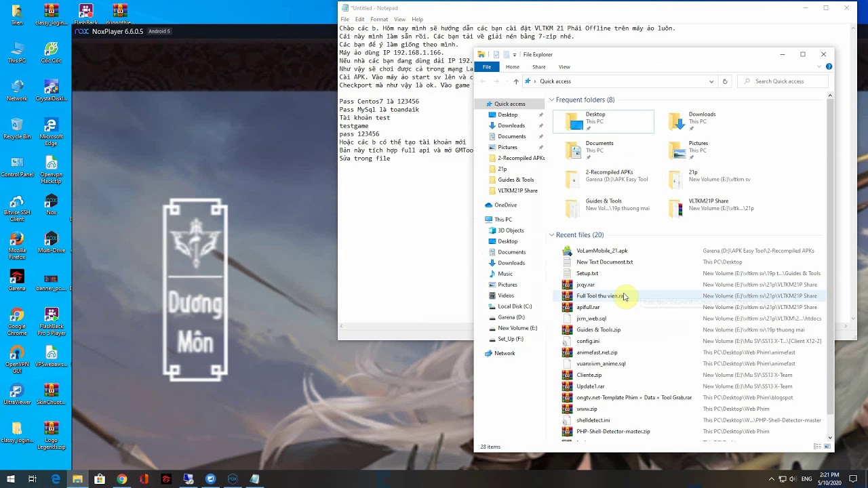868x488 pixels.
Task: Open the Control Panel desktop icon
Action: pyautogui.click(x=17, y=165)
